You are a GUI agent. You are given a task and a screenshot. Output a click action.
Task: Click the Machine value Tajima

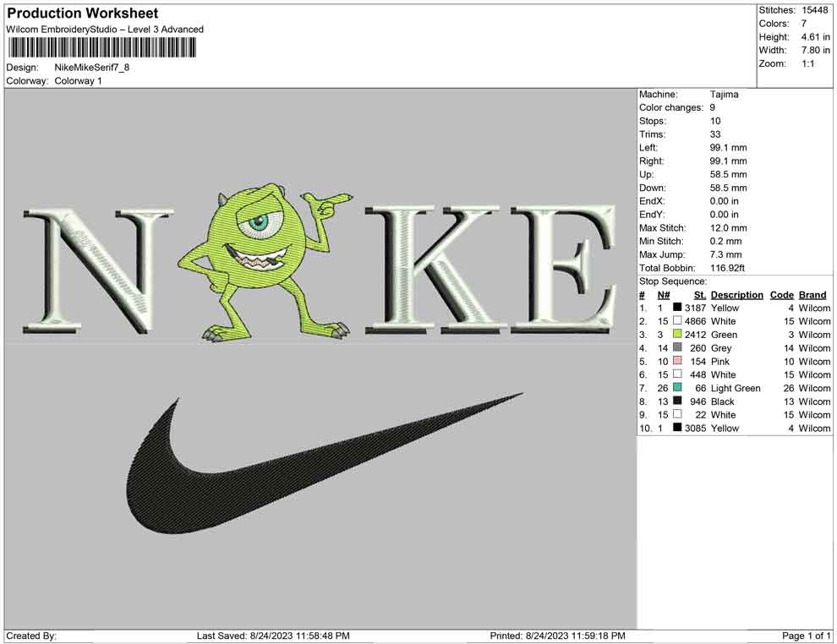click(x=725, y=94)
